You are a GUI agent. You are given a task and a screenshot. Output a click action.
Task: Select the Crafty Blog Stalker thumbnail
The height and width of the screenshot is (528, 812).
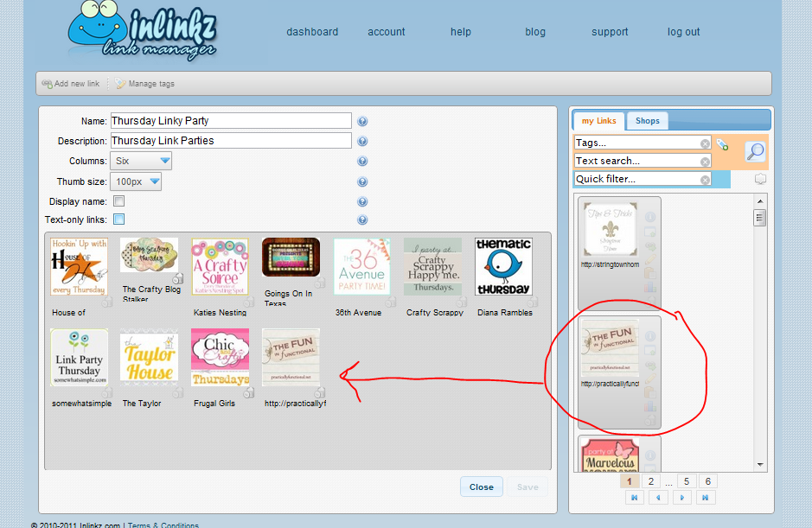pos(149,255)
